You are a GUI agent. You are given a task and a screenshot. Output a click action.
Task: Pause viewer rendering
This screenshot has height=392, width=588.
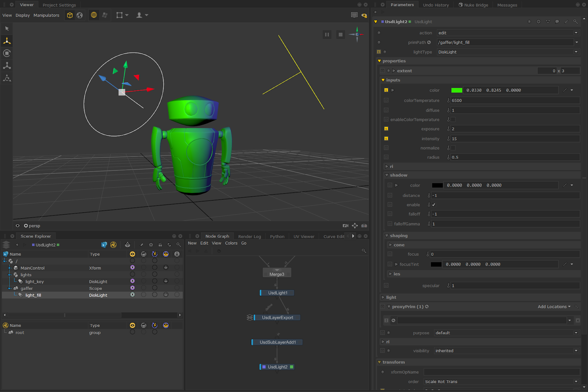click(327, 35)
